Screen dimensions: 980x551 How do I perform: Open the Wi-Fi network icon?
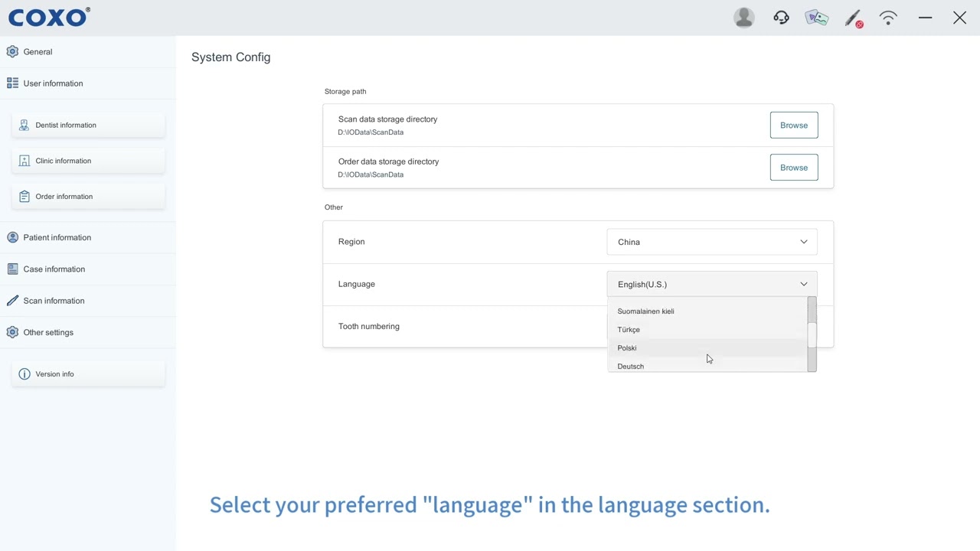(x=888, y=18)
